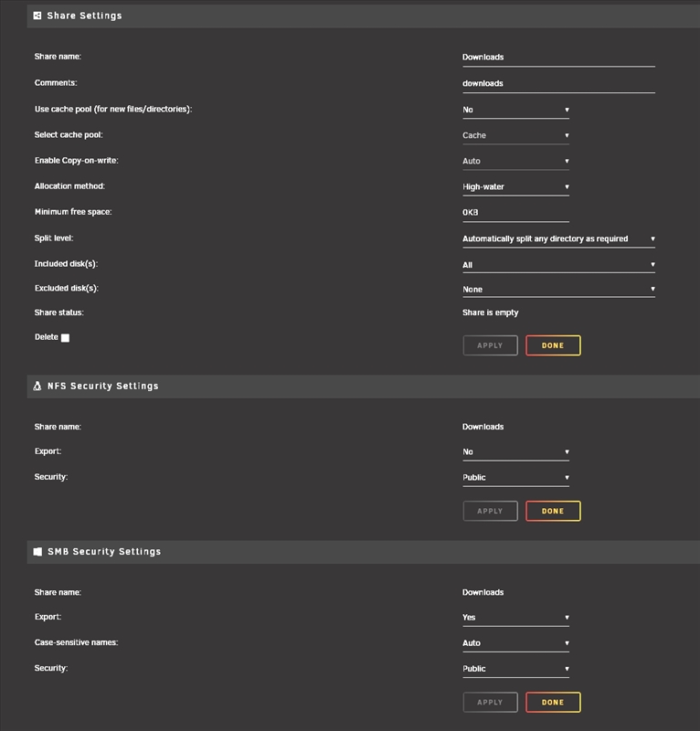Click the NFS Security Settings Linux icon
The height and width of the screenshot is (731, 700).
pyautogui.click(x=37, y=387)
